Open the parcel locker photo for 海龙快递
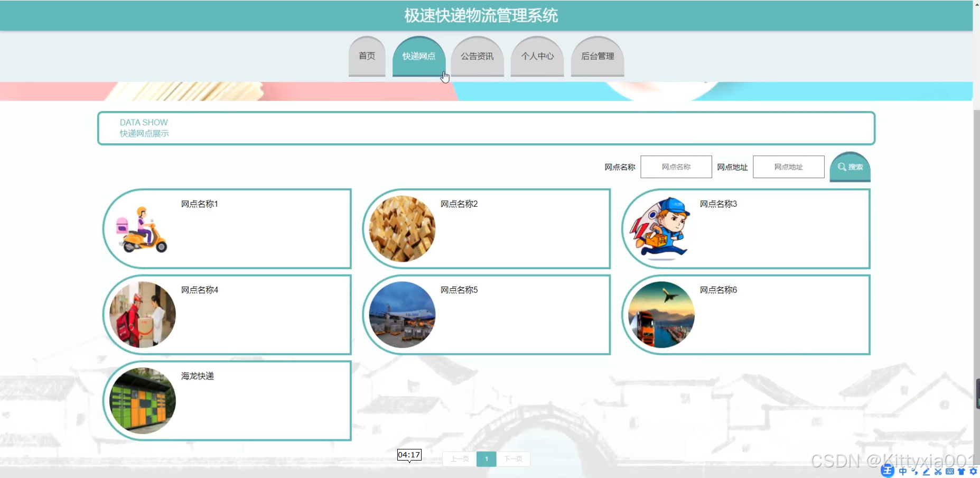 tap(142, 401)
